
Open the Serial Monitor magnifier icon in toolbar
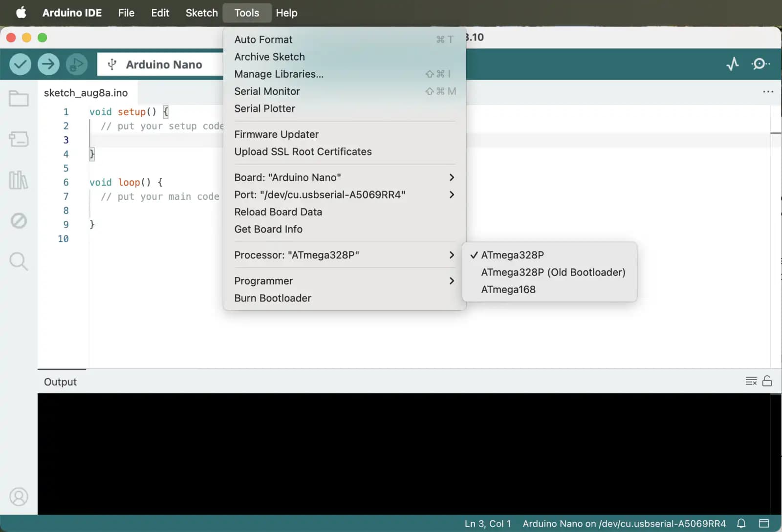[760, 64]
